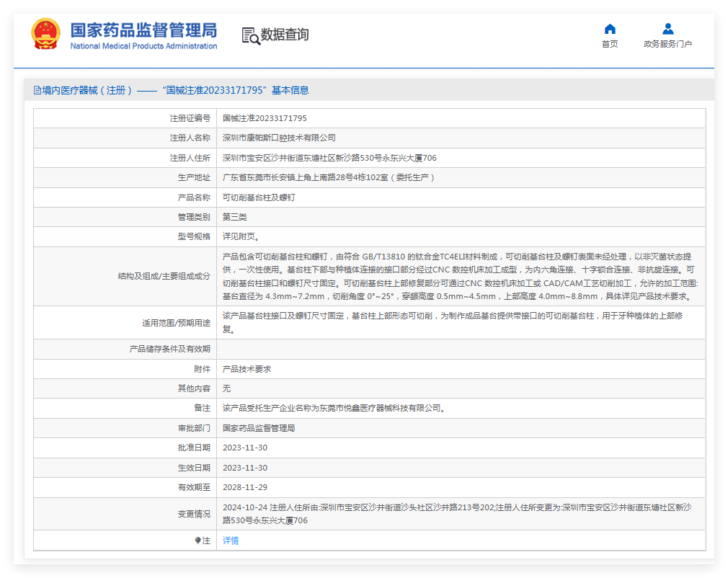Click intended use text 该产品基台柱接口
The image size is (728, 578).
point(453,322)
